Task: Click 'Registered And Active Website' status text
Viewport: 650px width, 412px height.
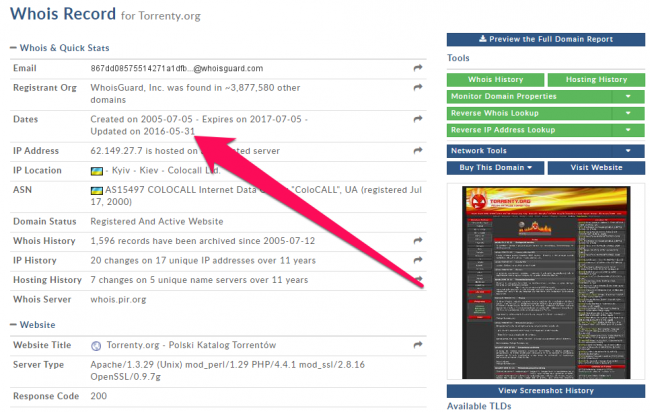Action: click(157, 222)
